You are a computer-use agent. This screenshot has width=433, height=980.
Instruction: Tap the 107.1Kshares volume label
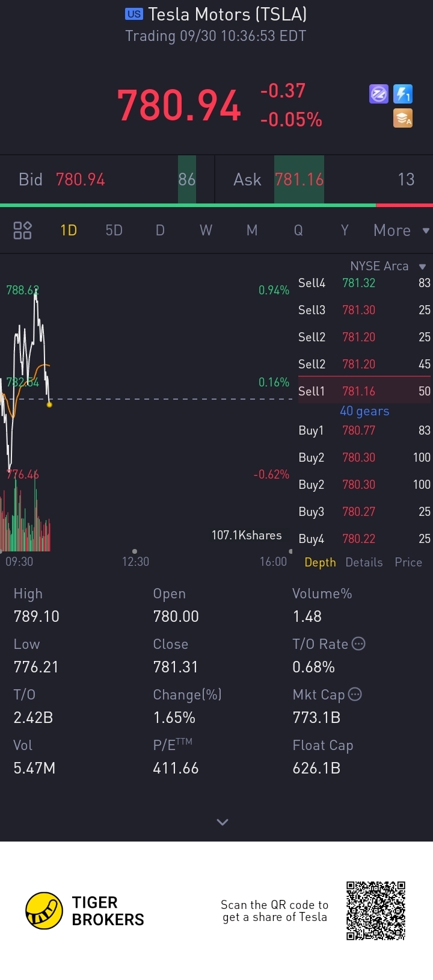pyautogui.click(x=247, y=535)
